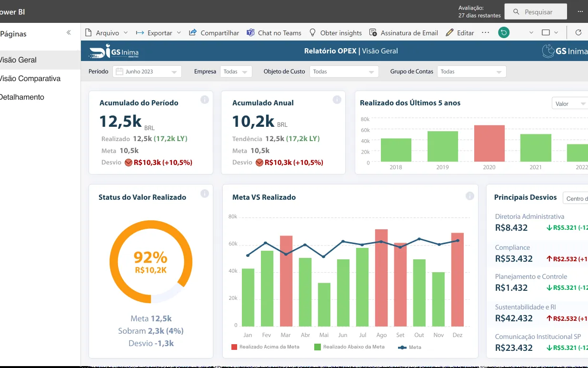The height and width of the screenshot is (368, 588).
Task: Switch to Visão Comparativa page
Action: (30, 79)
